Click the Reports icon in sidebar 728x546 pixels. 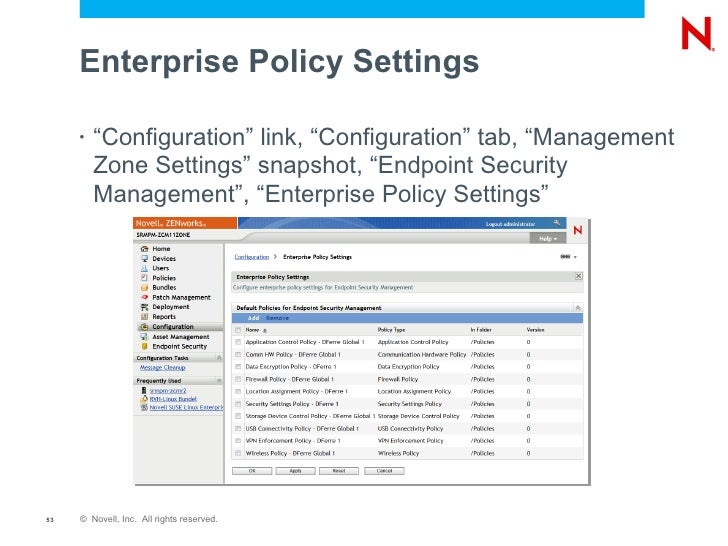pyautogui.click(x=144, y=317)
